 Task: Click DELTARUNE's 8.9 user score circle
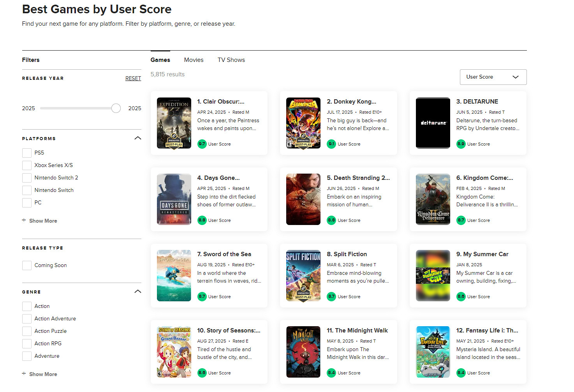coord(460,144)
